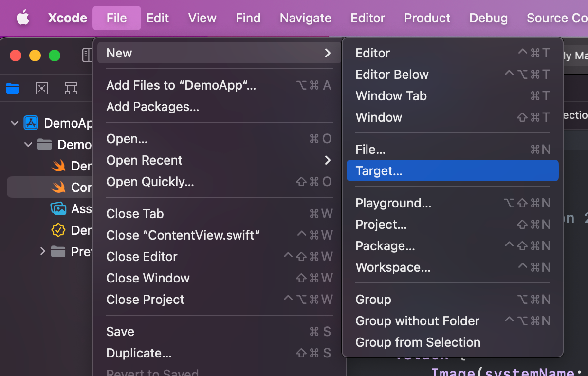Click New Window Tab option
Viewport: 588px width, 376px height.
pyautogui.click(x=391, y=96)
